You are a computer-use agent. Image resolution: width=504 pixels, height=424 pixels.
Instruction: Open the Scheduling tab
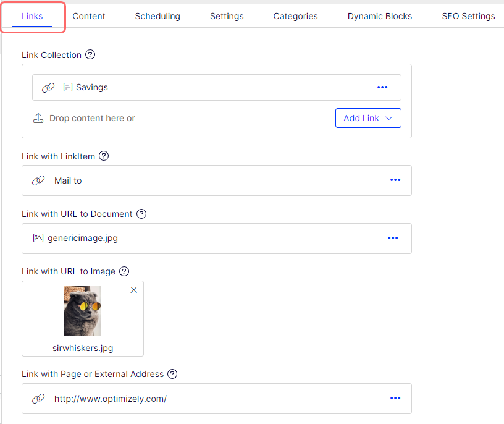tap(157, 16)
